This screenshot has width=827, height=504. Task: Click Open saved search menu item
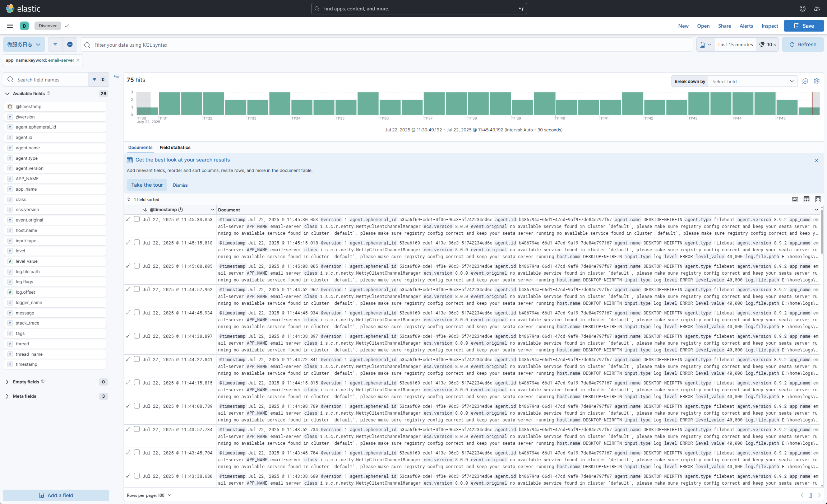pos(703,26)
